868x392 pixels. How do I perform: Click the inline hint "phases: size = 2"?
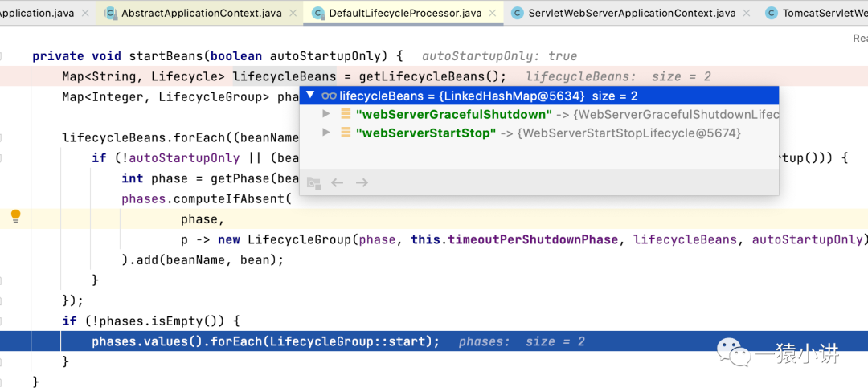522,341
